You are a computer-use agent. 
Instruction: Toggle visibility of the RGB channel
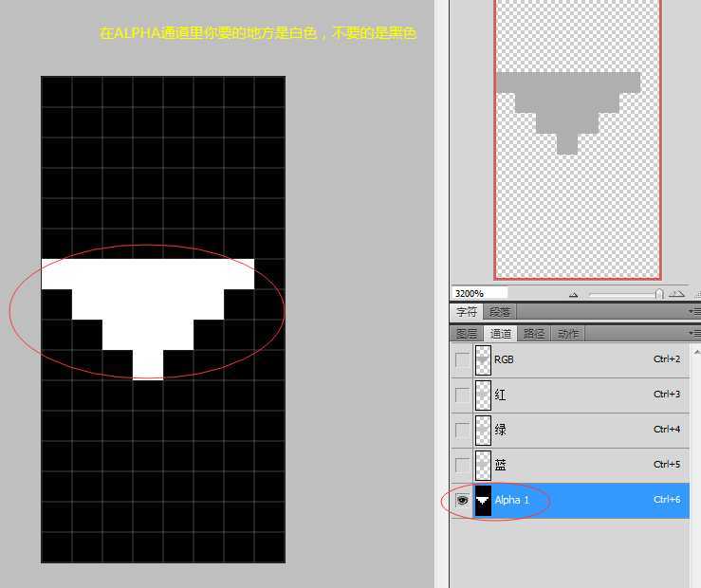pos(462,359)
